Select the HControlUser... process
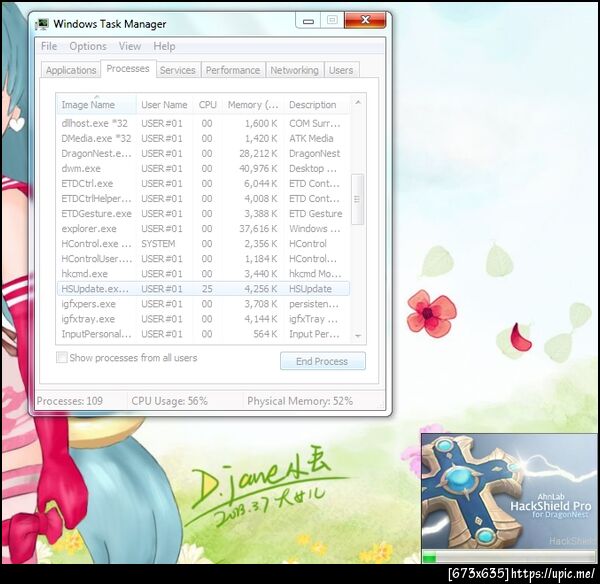Screen dimensions: 600x584 203,259
